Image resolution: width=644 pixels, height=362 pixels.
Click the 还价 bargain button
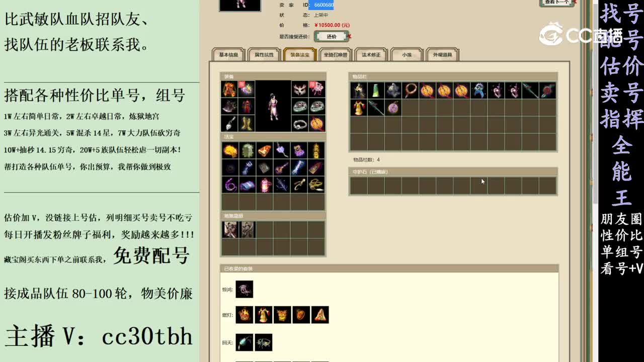coord(332,36)
